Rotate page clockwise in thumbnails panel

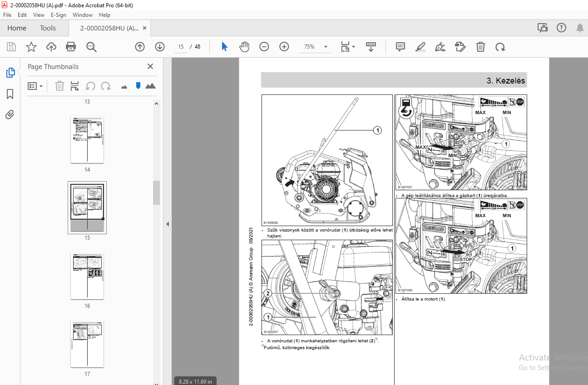pos(106,86)
